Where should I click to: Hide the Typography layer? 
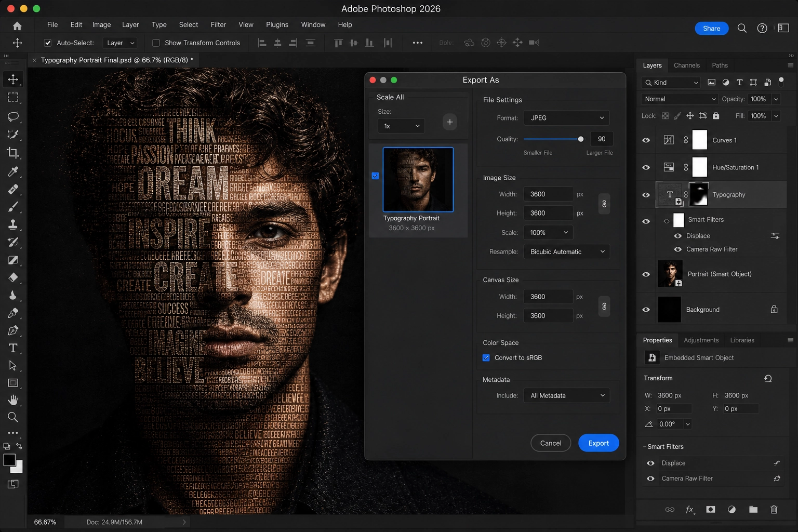coord(646,195)
